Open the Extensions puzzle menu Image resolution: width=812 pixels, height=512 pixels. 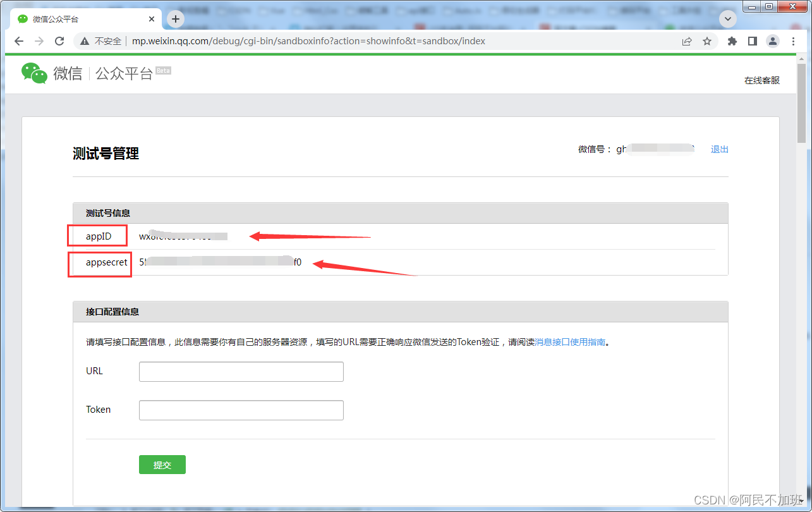732,41
